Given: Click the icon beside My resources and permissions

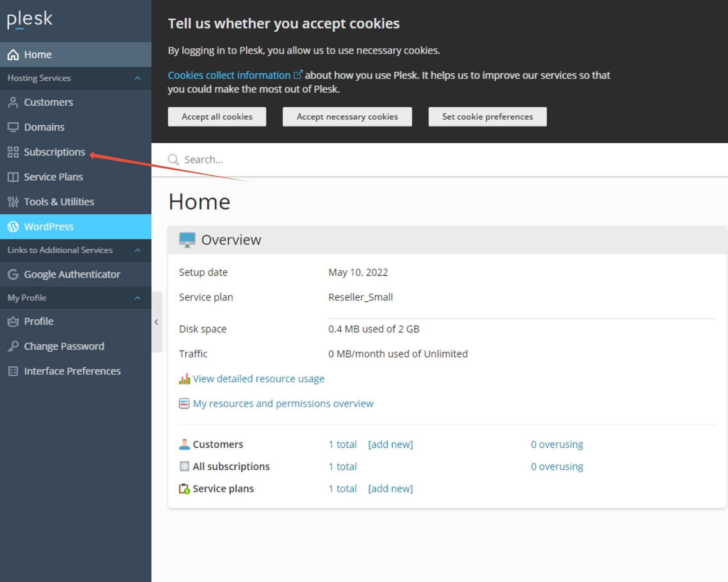Looking at the screenshot, I should coord(184,403).
